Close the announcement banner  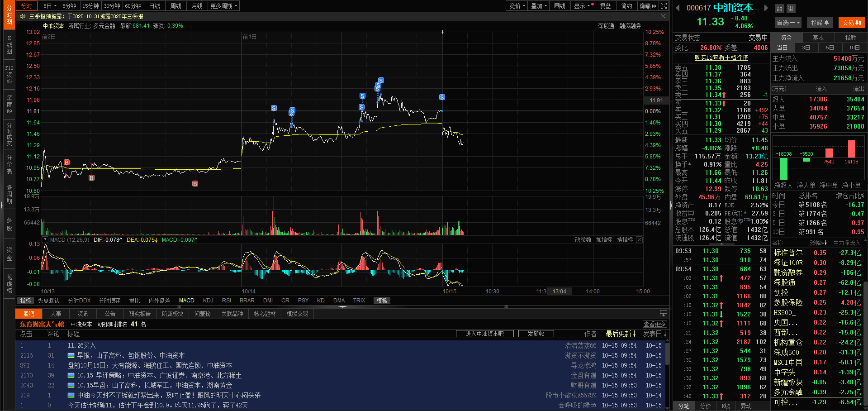tap(663, 16)
